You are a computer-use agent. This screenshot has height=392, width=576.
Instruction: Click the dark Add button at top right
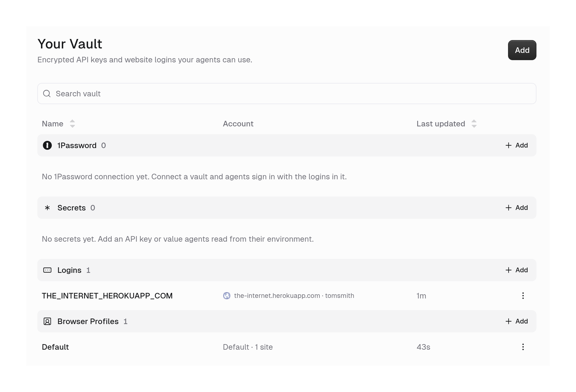click(522, 50)
